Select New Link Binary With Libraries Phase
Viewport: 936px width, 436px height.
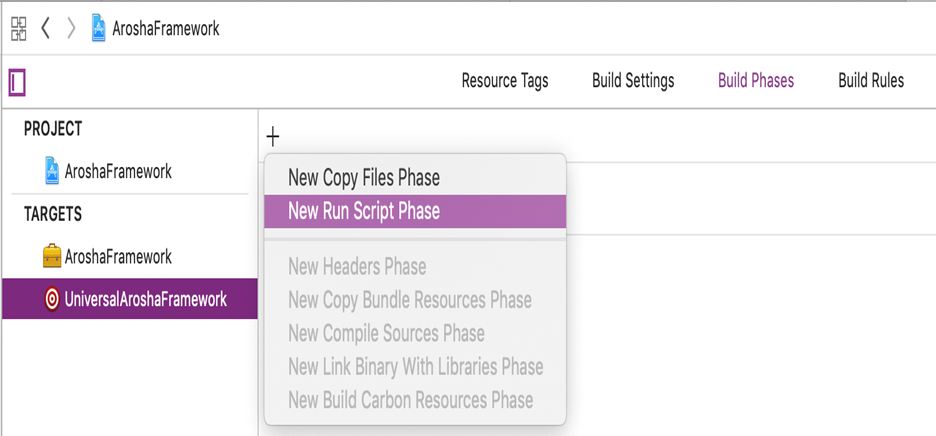pos(415,366)
